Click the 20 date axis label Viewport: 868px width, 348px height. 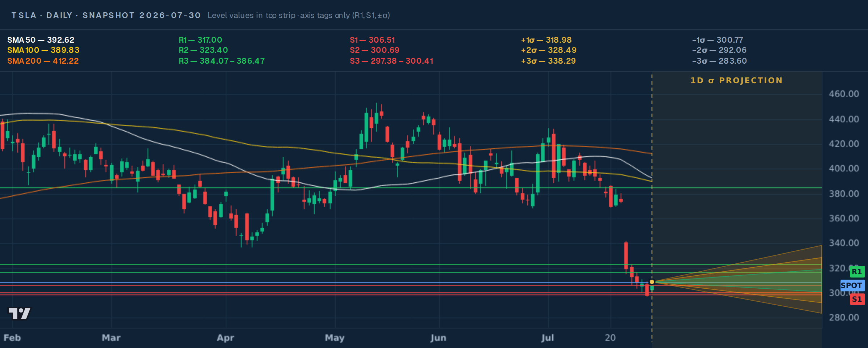pos(610,338)
